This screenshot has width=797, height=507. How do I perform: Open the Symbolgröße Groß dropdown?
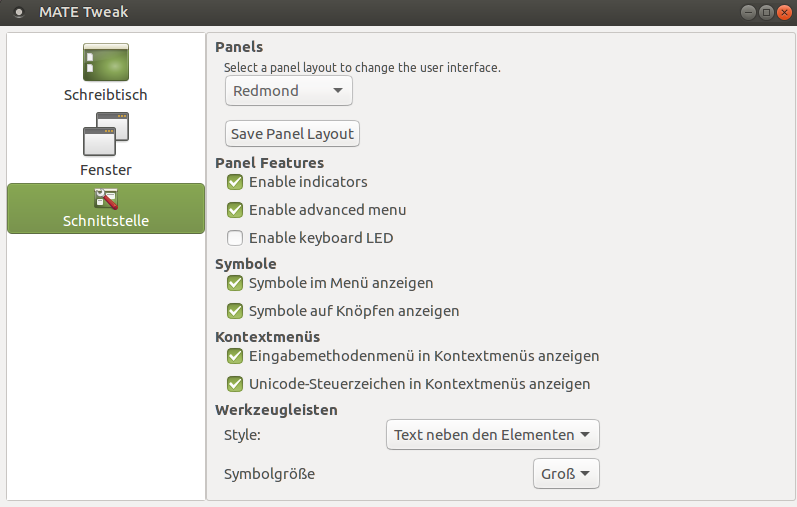click(566, 474)
